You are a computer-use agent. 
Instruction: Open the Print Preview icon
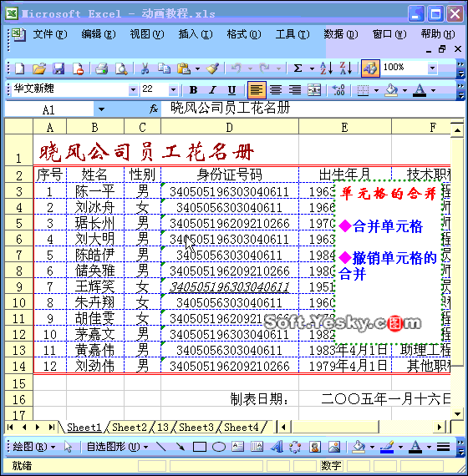(x=121, y=68)
